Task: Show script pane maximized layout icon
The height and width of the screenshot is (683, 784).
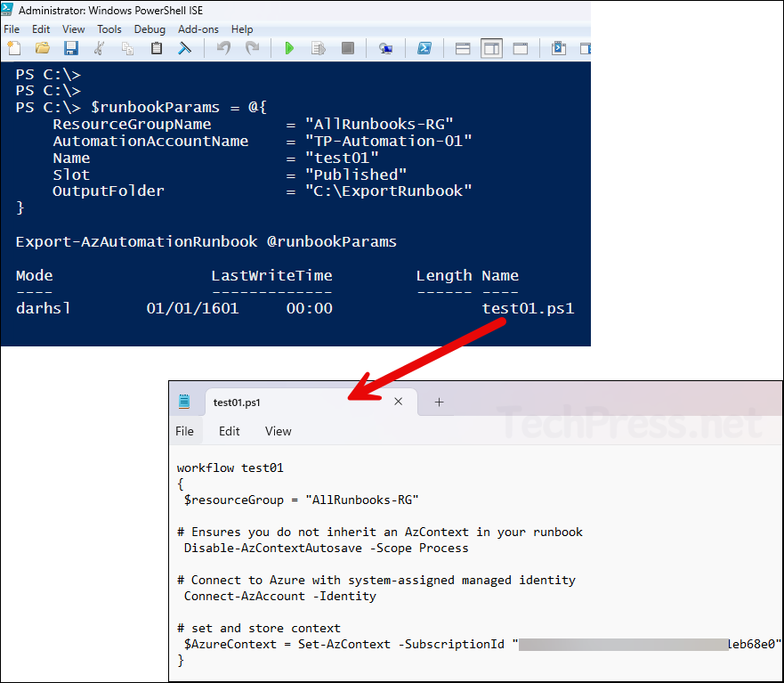Action: click(521, 49)
